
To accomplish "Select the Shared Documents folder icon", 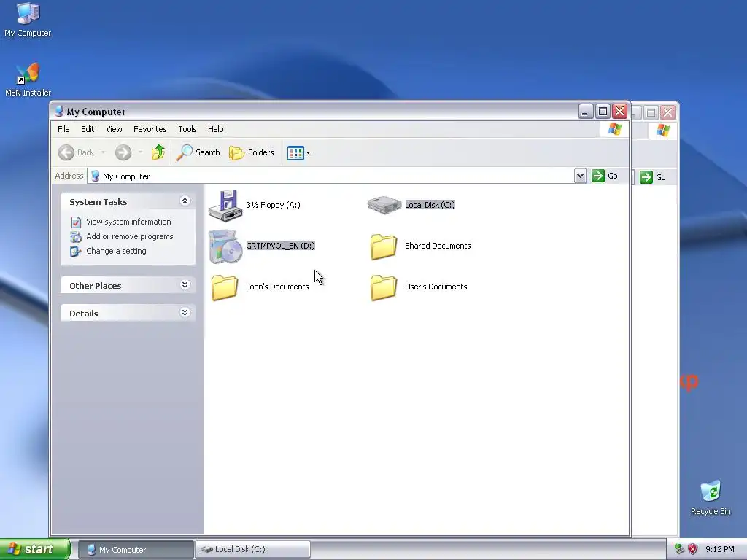I will [384, 246].
